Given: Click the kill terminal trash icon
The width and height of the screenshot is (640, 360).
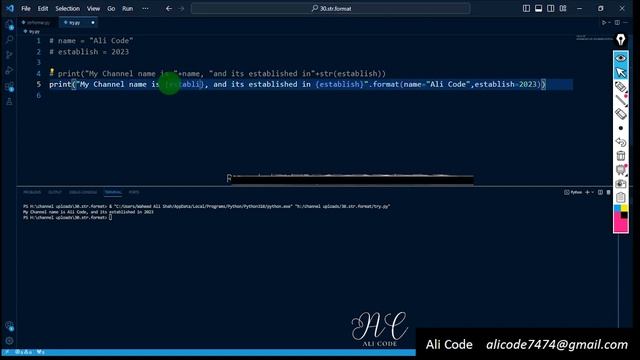Looking at the screenshot, I should coord(609,192).
